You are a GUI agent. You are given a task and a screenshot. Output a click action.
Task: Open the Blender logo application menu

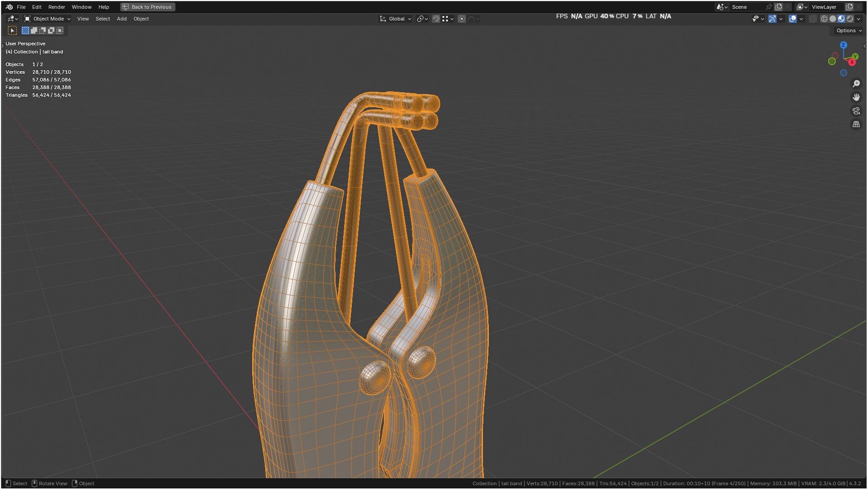coord(10,7)
